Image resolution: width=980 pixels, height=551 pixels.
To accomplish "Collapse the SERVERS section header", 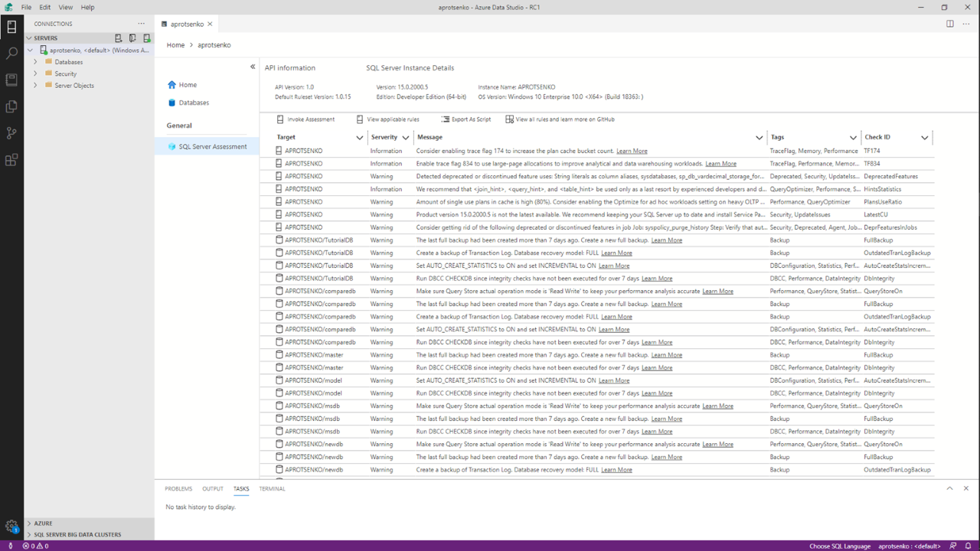I will point(28,37).
